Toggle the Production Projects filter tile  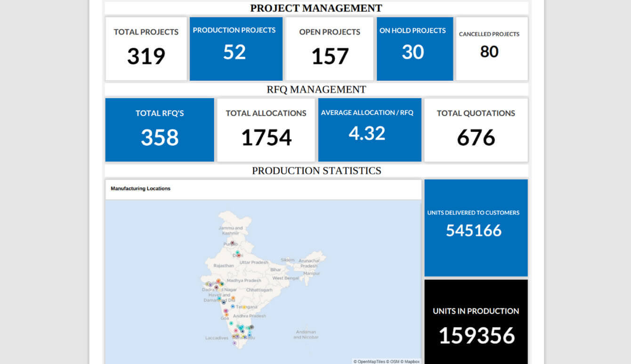pyautogui.click(x=235, y=48)
